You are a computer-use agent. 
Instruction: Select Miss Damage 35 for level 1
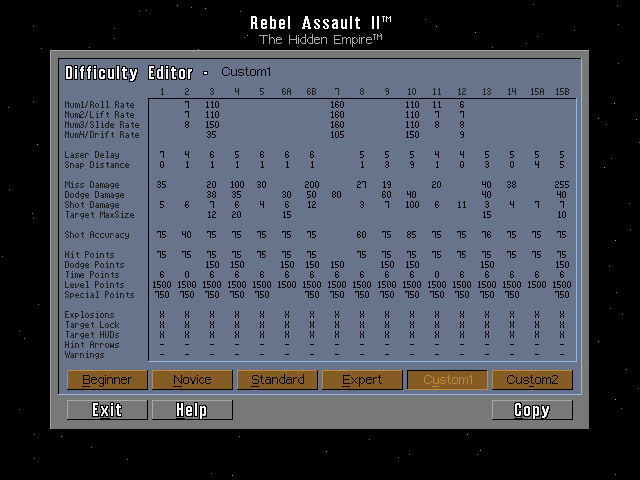point(162,185)
